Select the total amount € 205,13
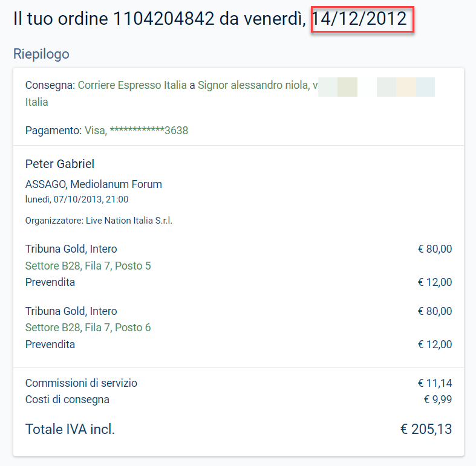This screenshot has width=476, height=466. pyautogui.click(x=426, y=429)
